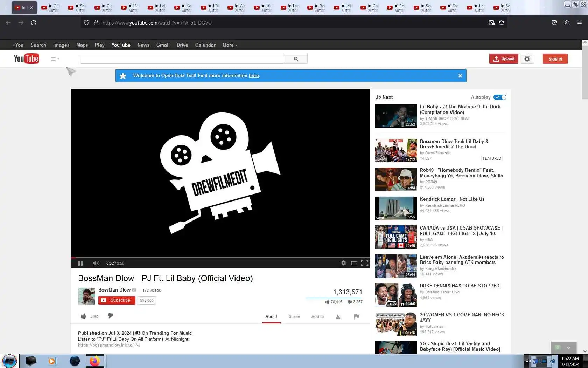Open the tracking protection shield icon
588x368 pixels.
click(86, 23)
